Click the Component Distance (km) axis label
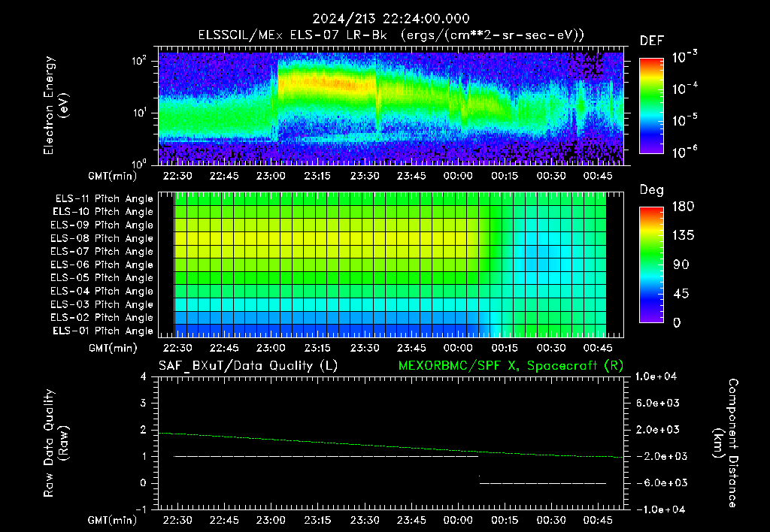This screenshot has height=532, width=770. [726, 443]
